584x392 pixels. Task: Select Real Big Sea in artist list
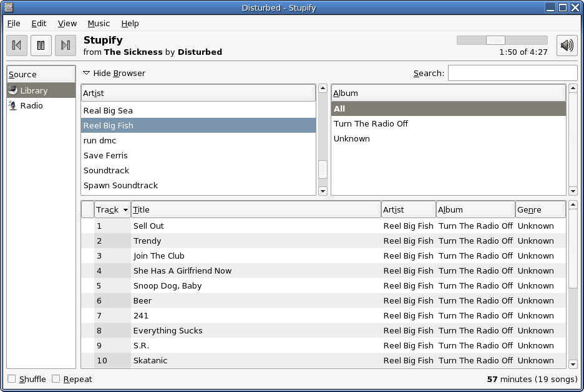coord(198,110)
